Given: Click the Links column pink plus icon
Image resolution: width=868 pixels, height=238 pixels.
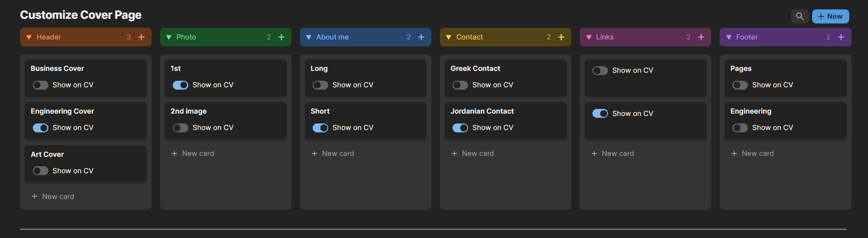Looking at the screenshot, I should coord(701,37).
